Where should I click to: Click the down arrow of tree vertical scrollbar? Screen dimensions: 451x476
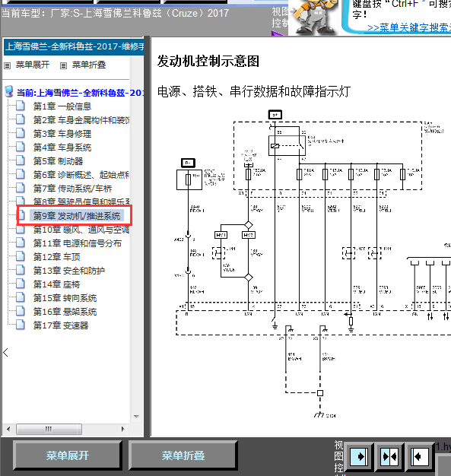136,417
